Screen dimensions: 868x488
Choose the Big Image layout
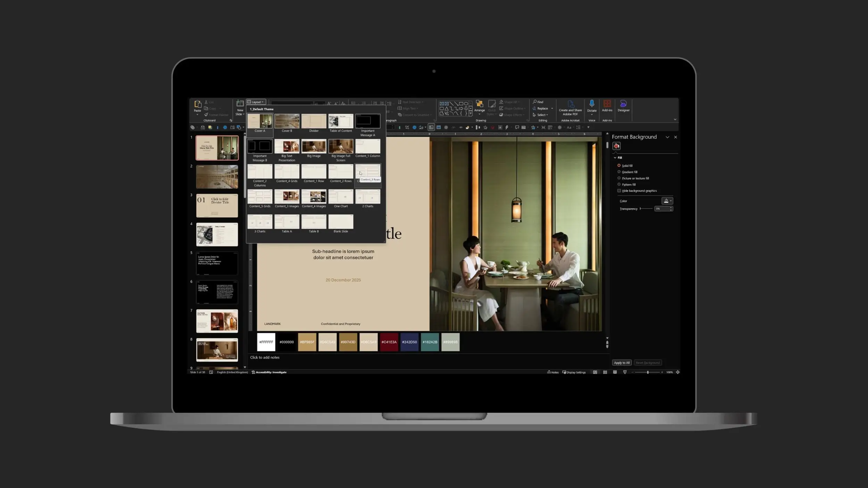314,147
